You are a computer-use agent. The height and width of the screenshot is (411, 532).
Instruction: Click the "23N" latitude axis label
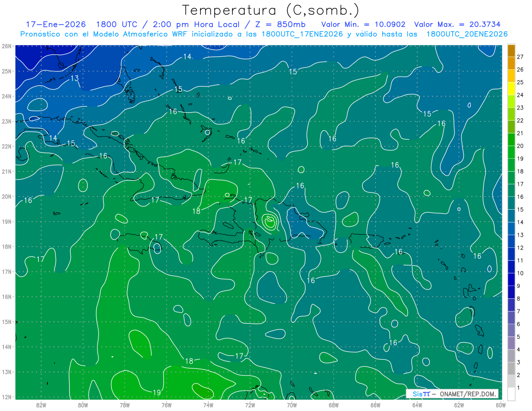point(6,121)
